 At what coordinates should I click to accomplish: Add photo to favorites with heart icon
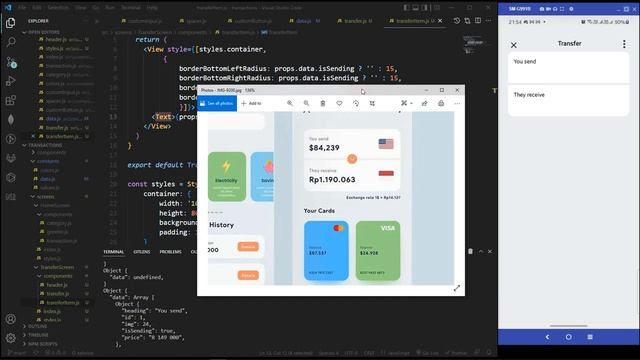click(339, 103)
